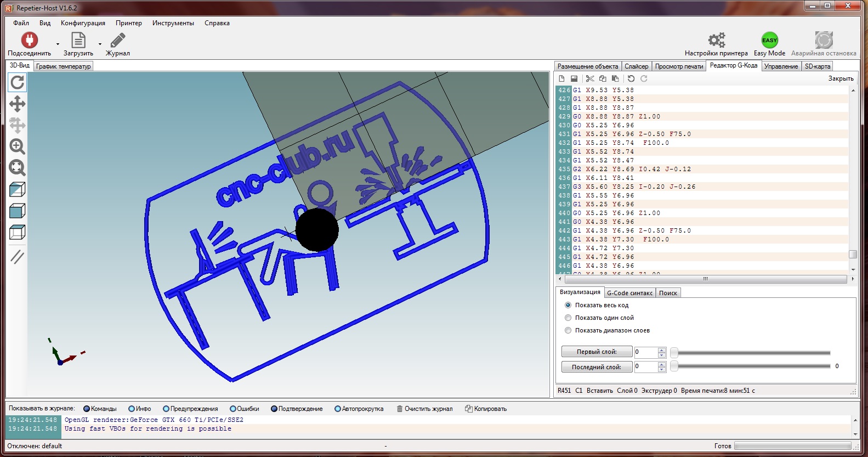Viewport: 868px width, 457px height.
Task: Undo last G-code edit
Action: pyautogui.click(x=631, y=79)
